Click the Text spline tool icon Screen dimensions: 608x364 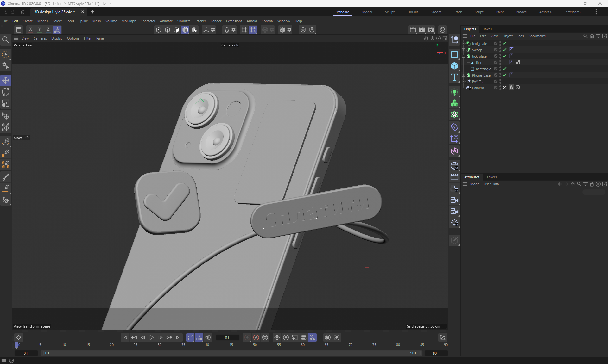454,77
